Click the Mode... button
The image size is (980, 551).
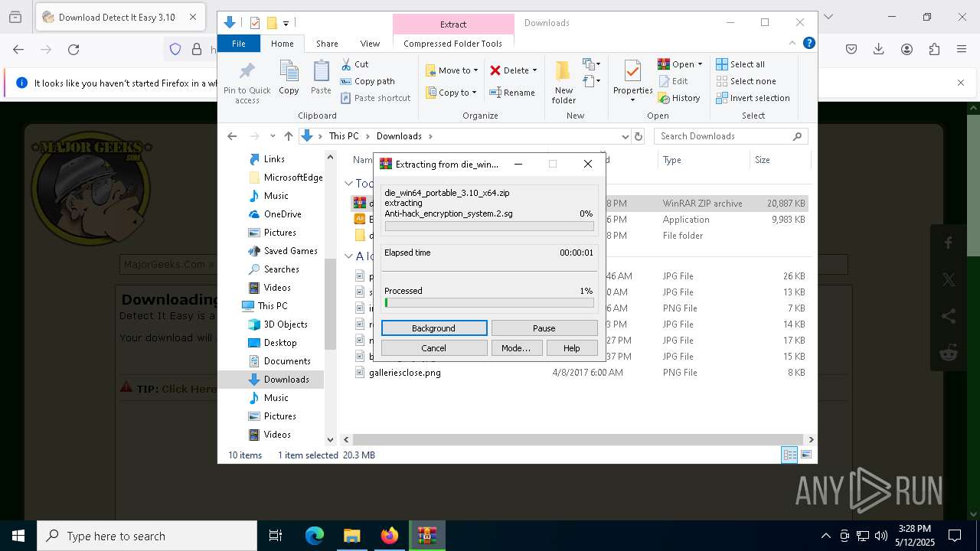[516, 347]
